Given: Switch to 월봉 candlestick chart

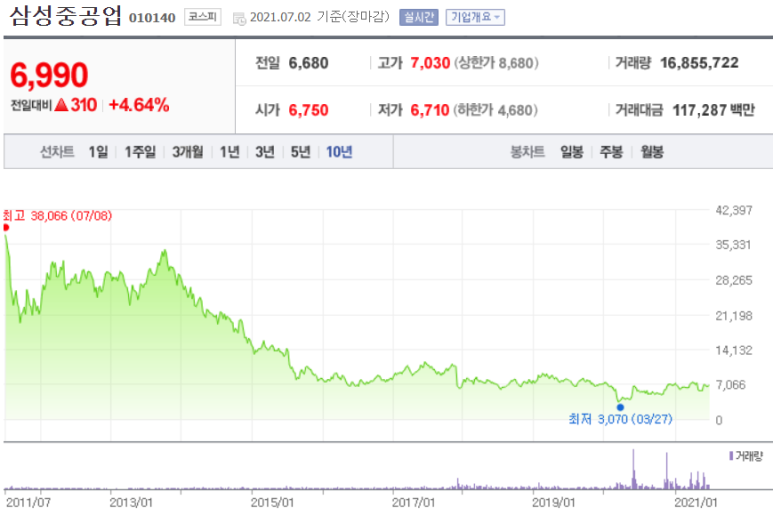Looking at the screenshot, I should pos(652,152).
